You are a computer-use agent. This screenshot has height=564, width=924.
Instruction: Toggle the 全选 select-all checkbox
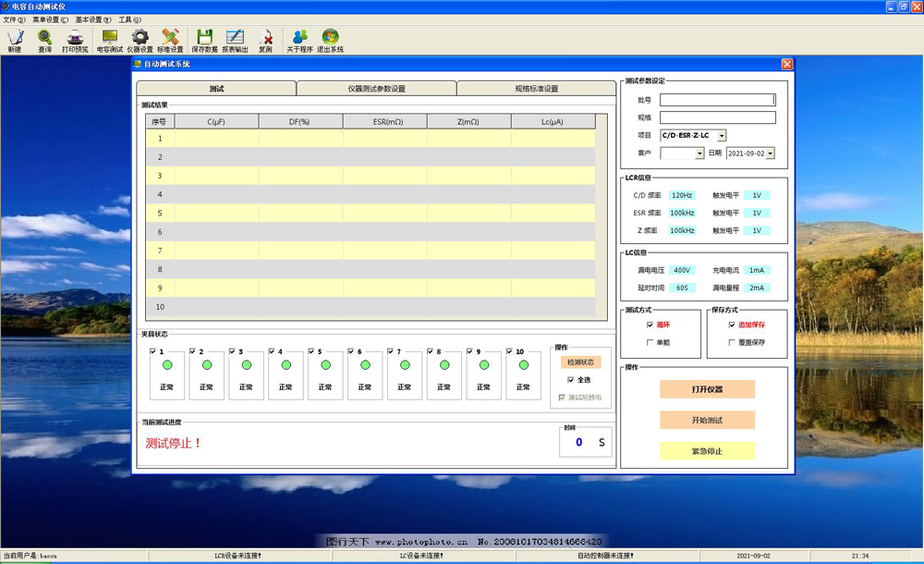pos(571,379)
